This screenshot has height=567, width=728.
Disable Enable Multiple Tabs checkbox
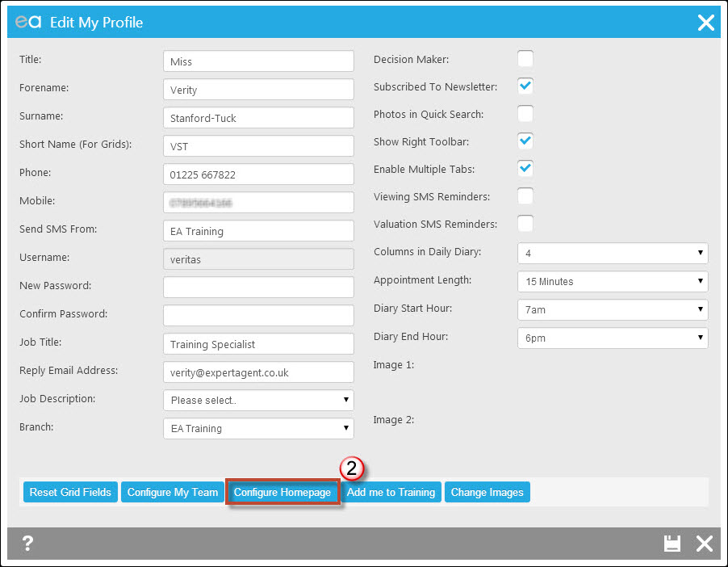point(525,168)
